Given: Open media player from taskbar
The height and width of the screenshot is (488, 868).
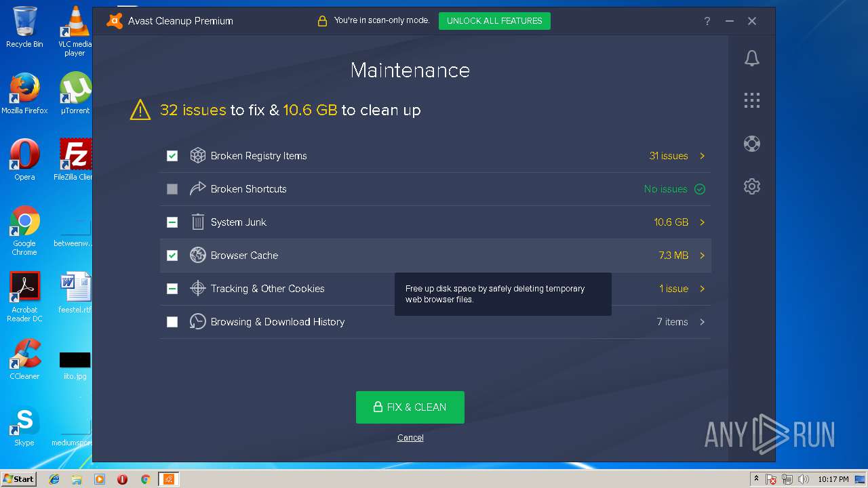Looking at the screenshot, I should (100, 479).
